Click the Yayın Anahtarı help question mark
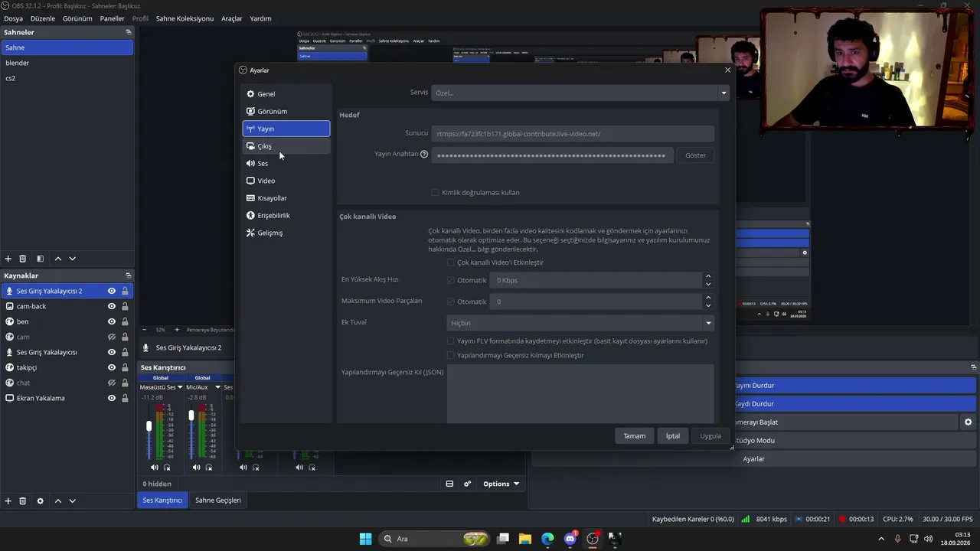 click(424, 154)
